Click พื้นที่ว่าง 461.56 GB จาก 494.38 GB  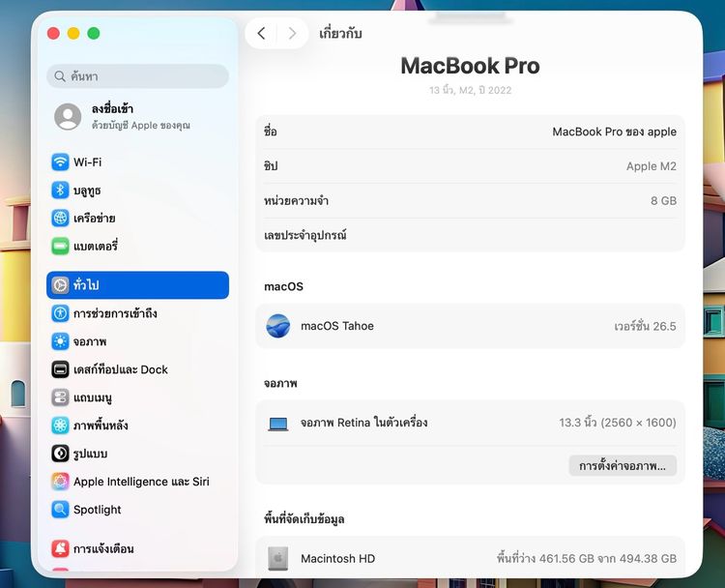click(587, 558)
